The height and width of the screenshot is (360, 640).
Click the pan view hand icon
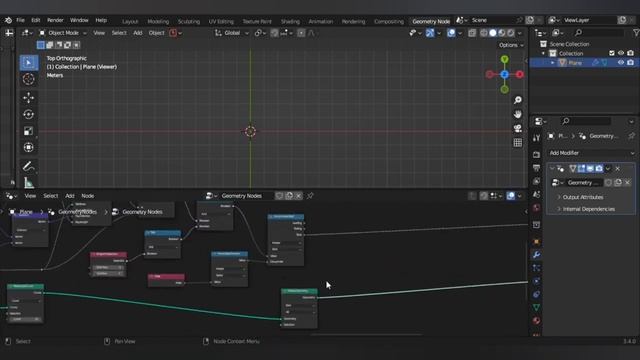(518, 114)
